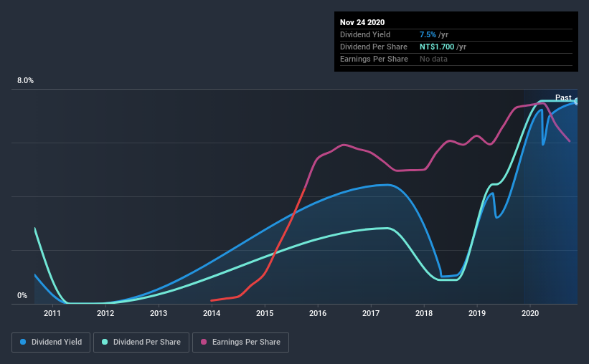This screenshot has width=589, height=364.
Task: Click the Past label on the chart
Action: click(563, 97)
